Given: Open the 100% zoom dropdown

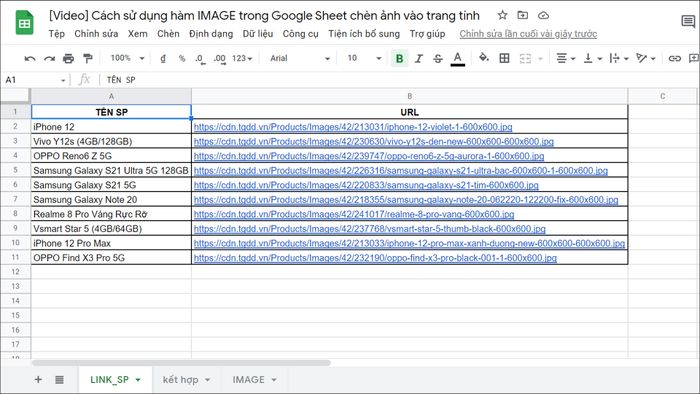Looking at the screenshot, I should tap(127, 58).
